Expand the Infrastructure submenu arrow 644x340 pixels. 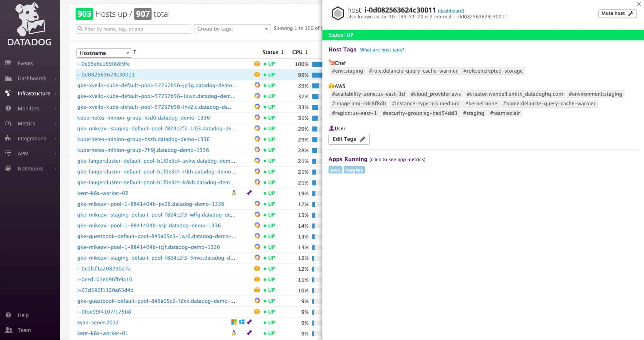pyautogui.click(x=56, y=94)
